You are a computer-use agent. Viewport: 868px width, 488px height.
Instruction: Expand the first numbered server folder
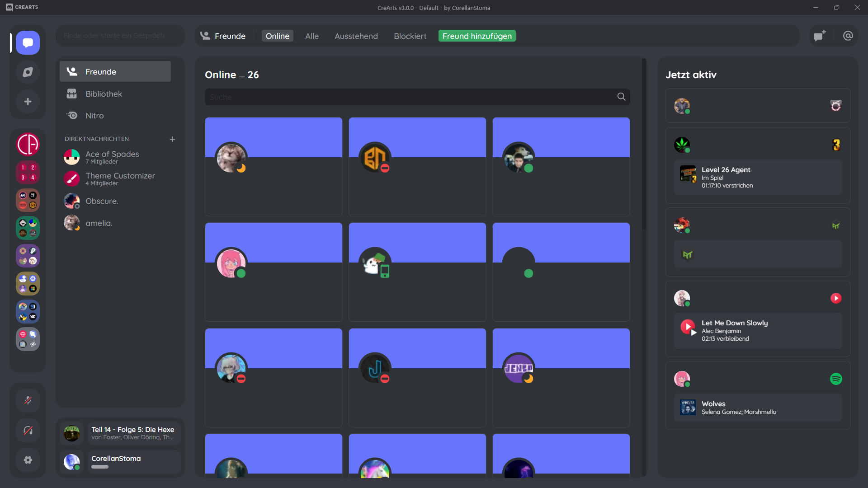[x=28, y=173]
